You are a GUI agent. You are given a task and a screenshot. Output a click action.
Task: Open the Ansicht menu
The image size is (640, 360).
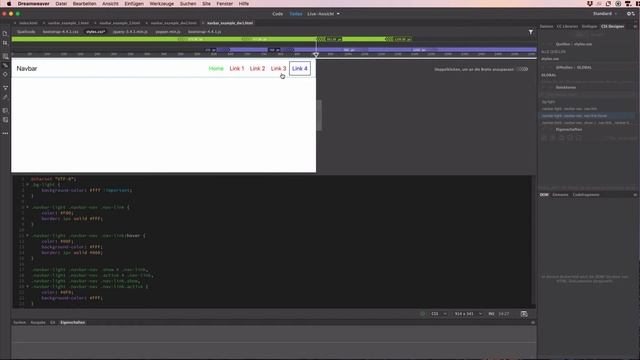(x=110, y=4)
